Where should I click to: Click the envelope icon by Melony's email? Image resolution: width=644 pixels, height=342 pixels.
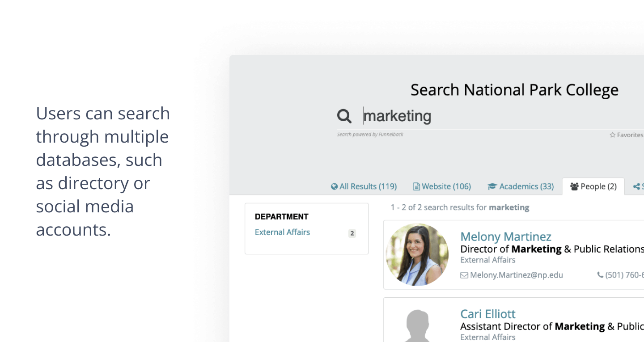click(464, 275)
